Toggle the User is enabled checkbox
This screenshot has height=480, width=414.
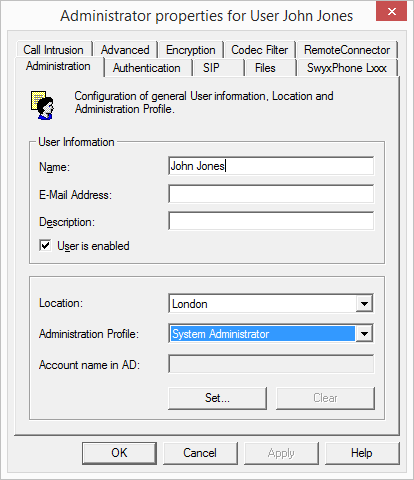[x=45, y=246]
